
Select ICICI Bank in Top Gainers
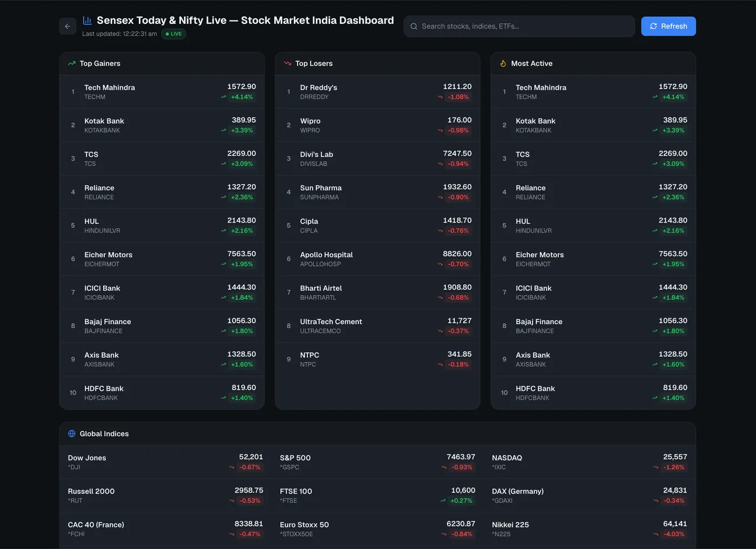coord(162,293)
